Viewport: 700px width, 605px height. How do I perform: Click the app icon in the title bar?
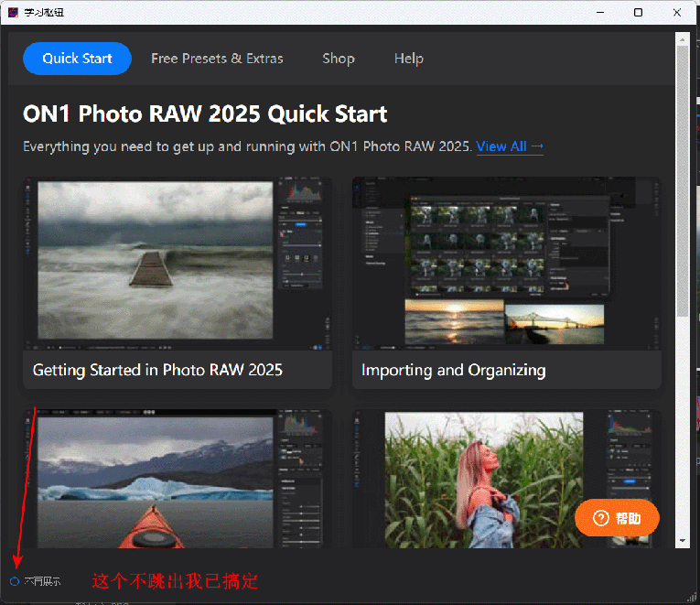(x=13, y=13)
